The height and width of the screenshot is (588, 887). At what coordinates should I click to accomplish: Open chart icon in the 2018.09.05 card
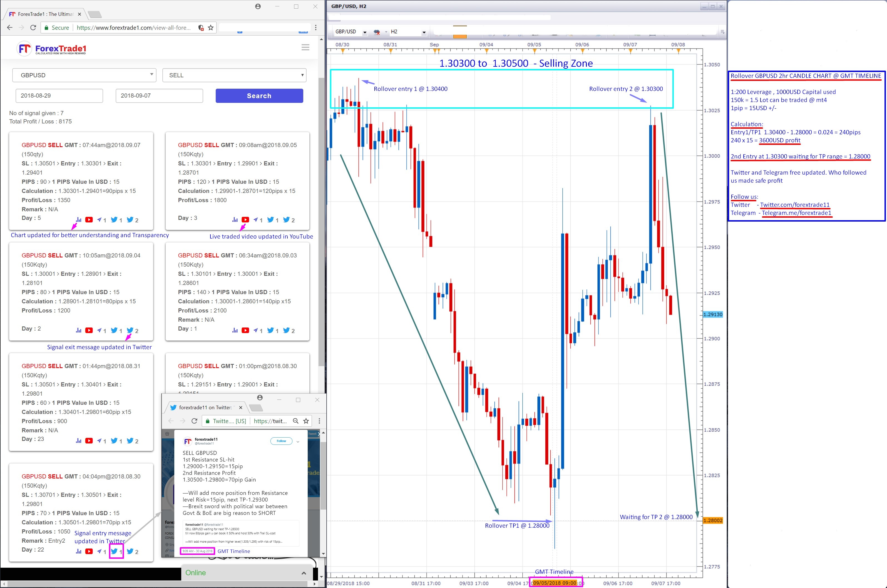tap(235, 220)
